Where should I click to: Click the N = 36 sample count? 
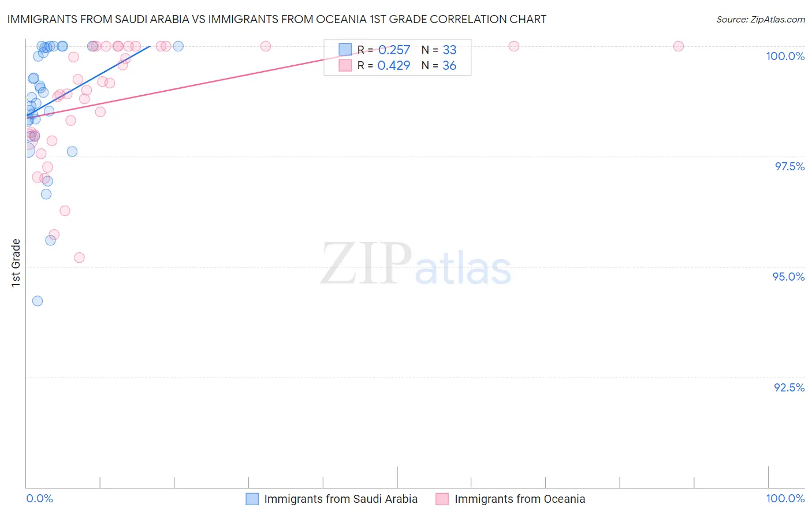point(439,66)
